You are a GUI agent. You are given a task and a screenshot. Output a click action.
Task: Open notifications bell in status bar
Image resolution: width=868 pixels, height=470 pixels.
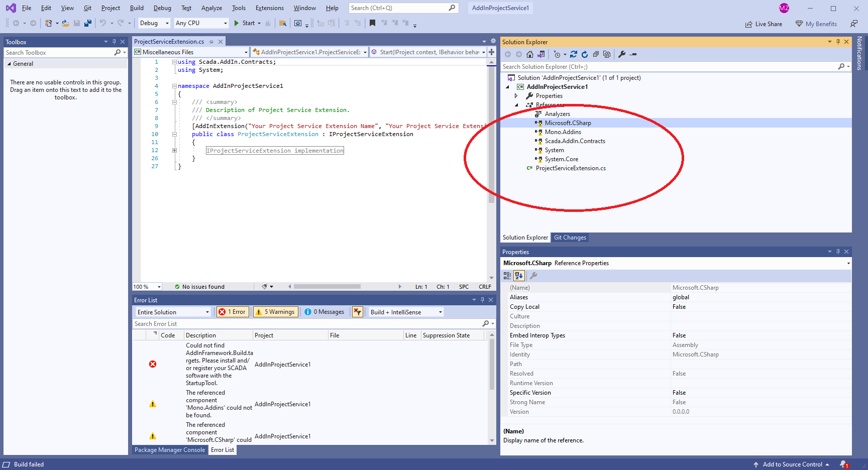pos(844,464)
